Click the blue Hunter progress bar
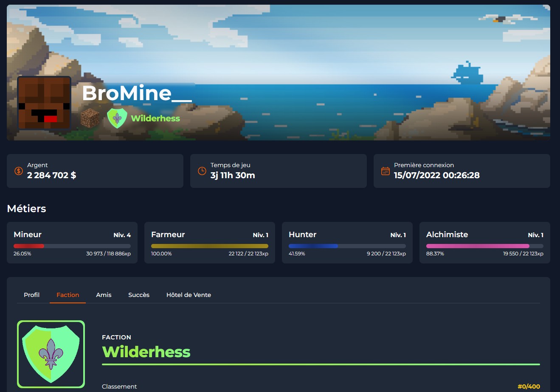The height and width of the screenshot is (392, 560). 347,246
